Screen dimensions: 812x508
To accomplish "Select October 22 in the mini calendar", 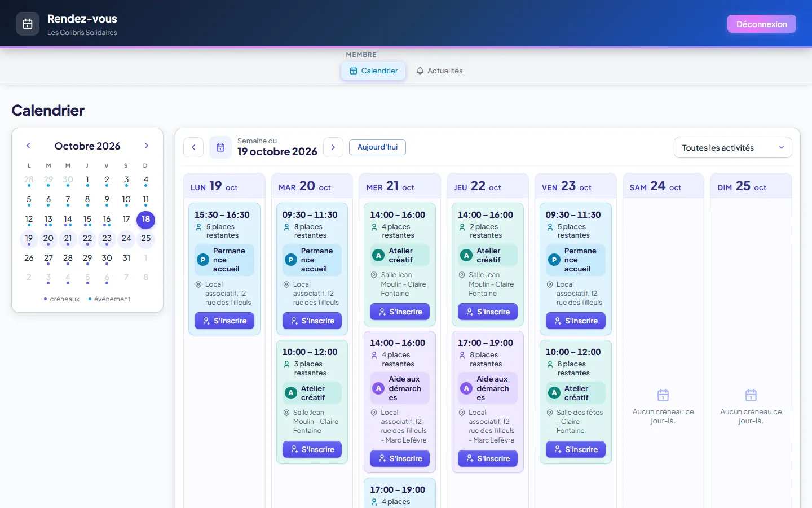I will [87, 239].
